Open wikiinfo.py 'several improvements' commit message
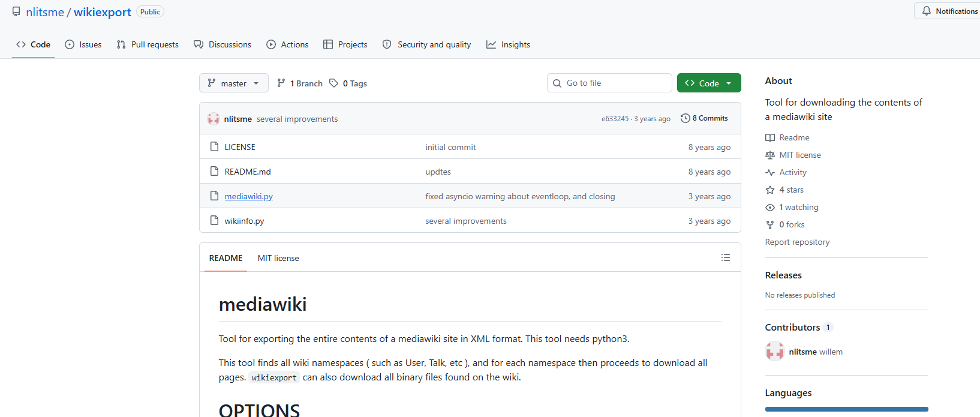Screen dimensions: 980x417 click(x=466, y=221)
